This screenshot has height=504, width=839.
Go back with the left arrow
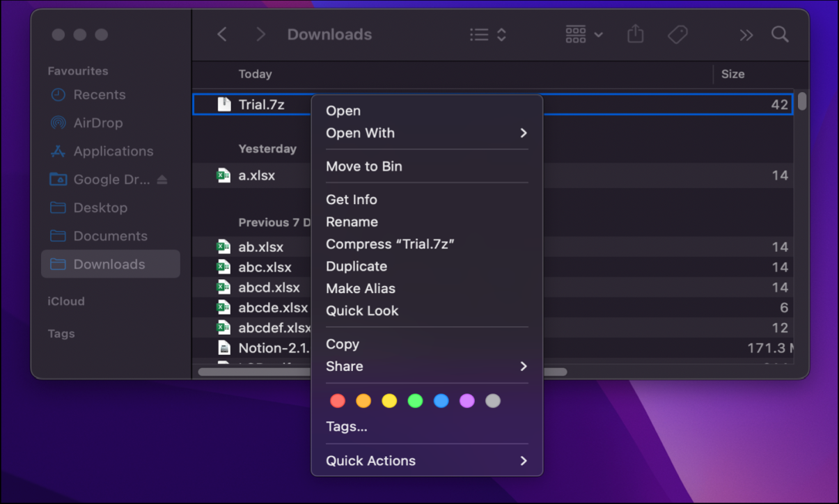(x=222, y=34)
